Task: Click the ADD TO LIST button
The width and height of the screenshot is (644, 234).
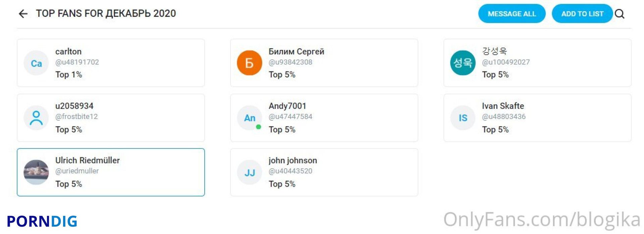Action: [582, 14]
